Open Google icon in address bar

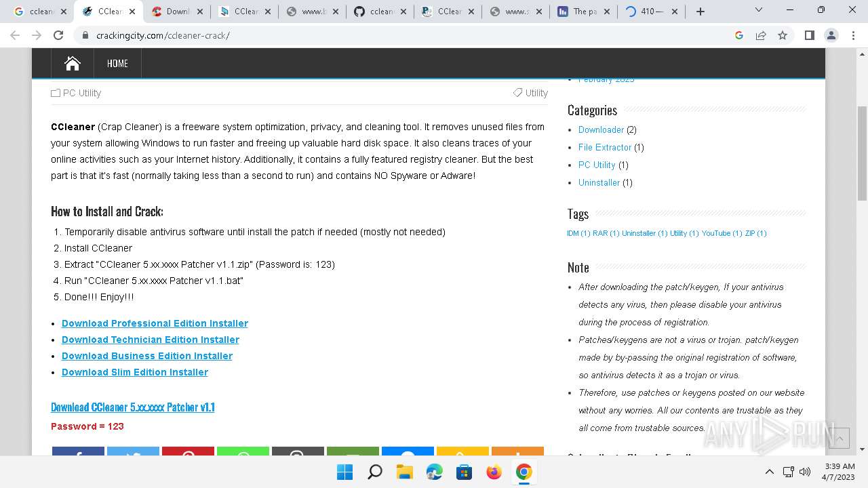[x=739, y=35]
